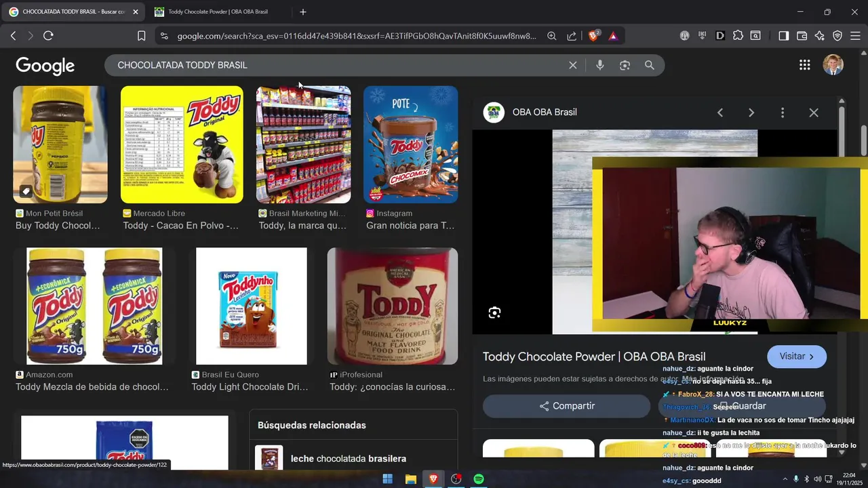868x488 pixels.
Task: Open the Extensions puzzle piece menu
Action: pyautogui.click(x=738, y=36)
